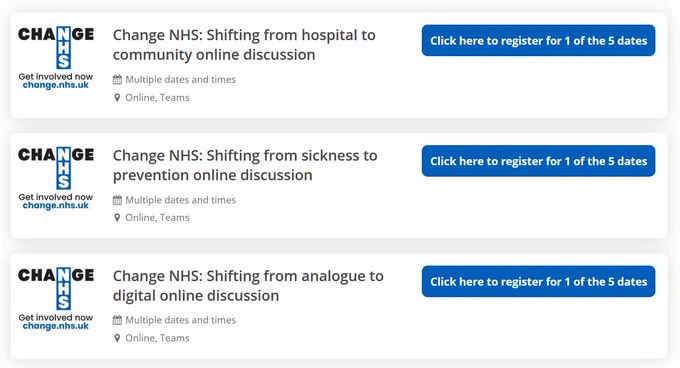Click the location pin for hospital to community event

(x=117, y=98)
